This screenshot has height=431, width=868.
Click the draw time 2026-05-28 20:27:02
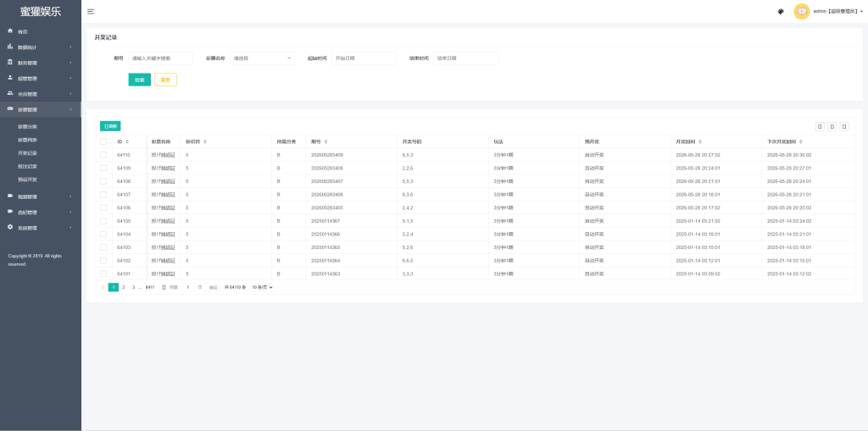tap(698, 155)
